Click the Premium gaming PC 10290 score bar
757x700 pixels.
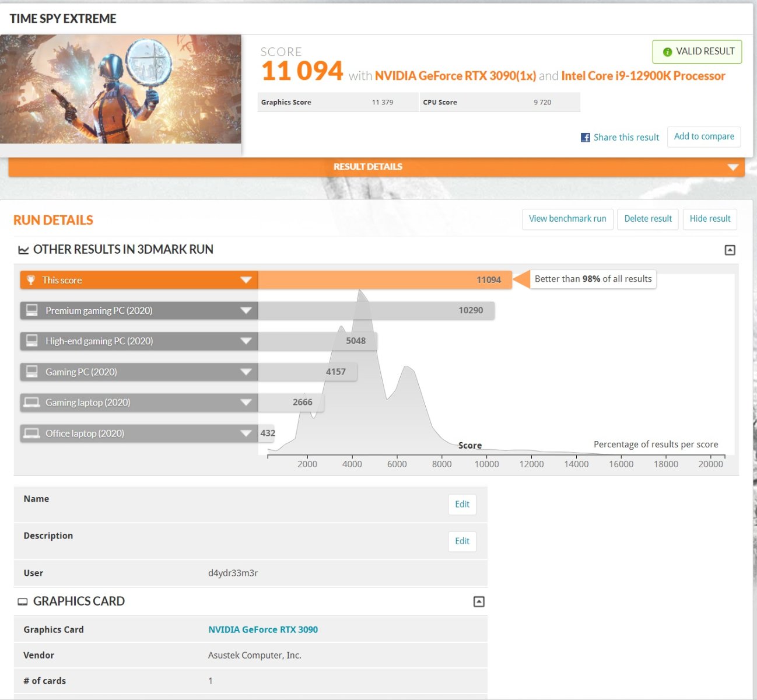point(376,310)
